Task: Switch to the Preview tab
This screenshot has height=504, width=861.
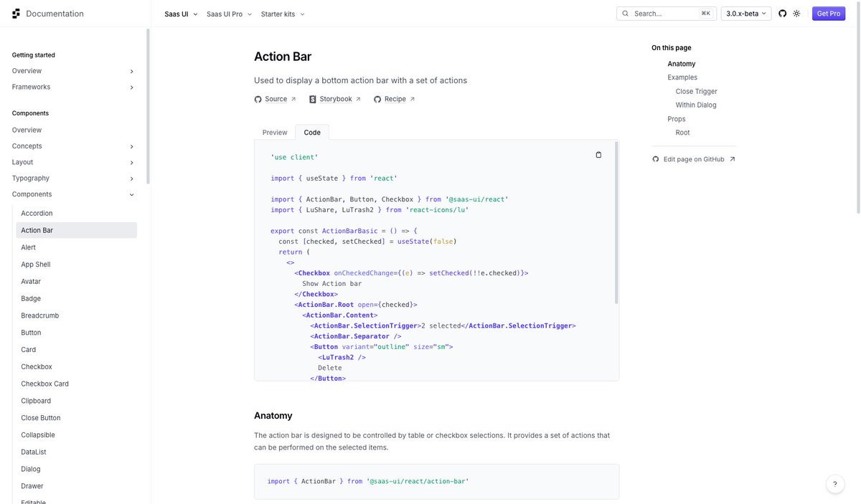Action: point(275,133)
